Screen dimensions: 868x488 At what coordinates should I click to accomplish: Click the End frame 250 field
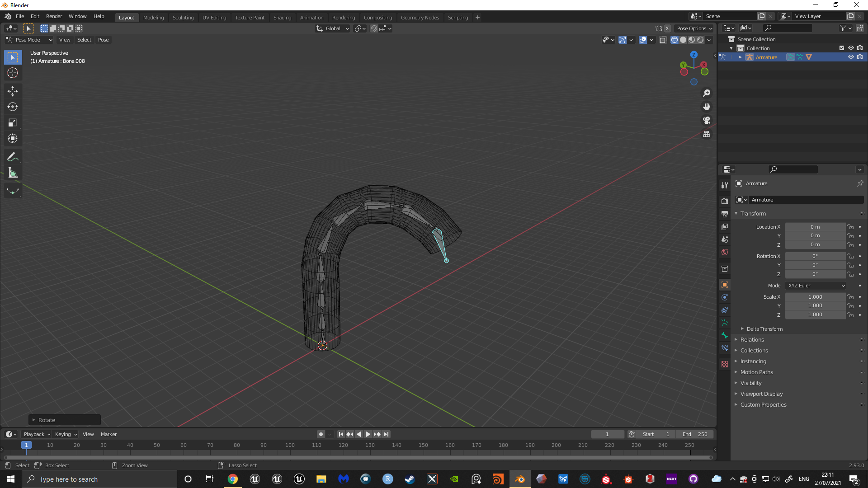[x=695, y=434]
